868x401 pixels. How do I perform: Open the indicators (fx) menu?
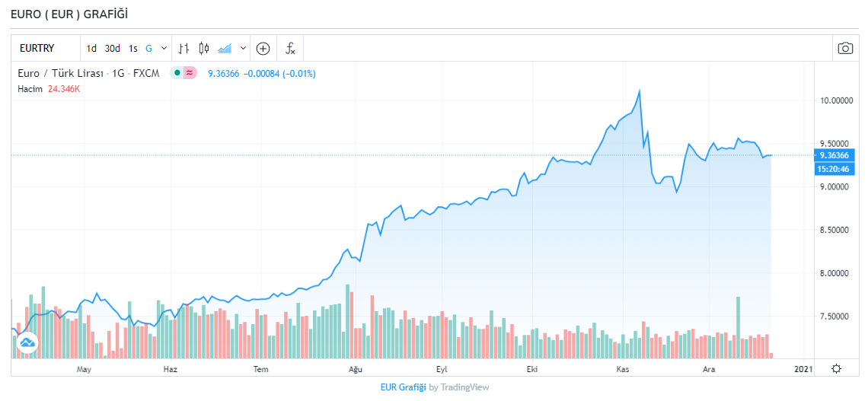coord(290,48)
